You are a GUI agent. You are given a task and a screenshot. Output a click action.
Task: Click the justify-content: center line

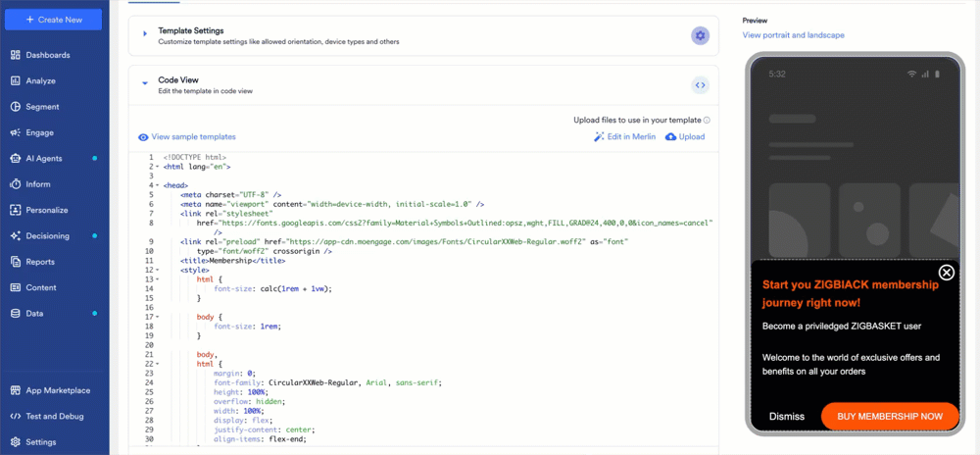[x=265, y=430]
